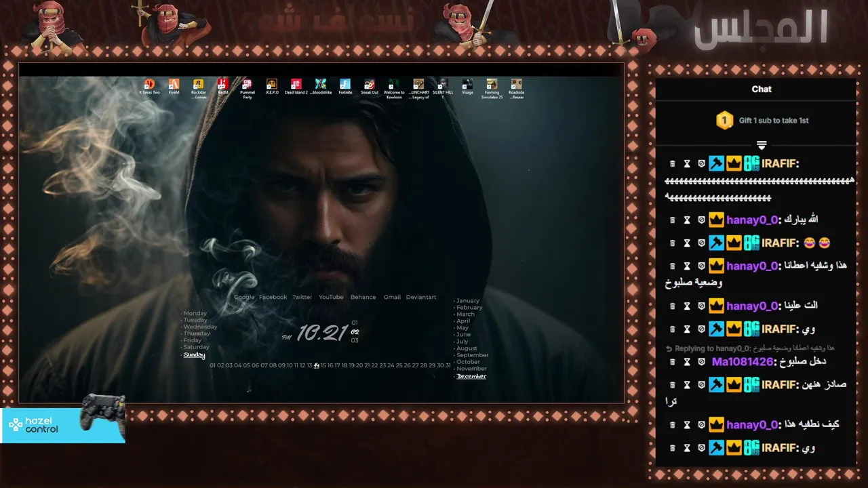Open the Fortnite desktop shortcut
Screen dimensions: 868x488
pyautogui.click(x=344, y=87)
